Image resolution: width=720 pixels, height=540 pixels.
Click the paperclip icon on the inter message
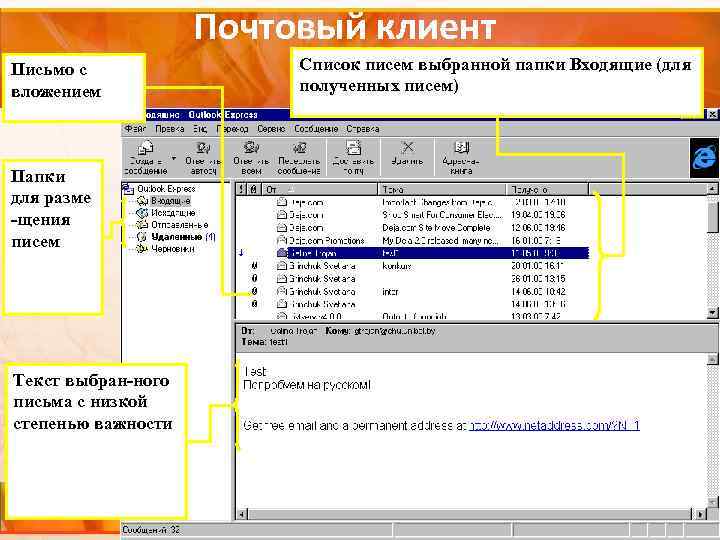254,292
